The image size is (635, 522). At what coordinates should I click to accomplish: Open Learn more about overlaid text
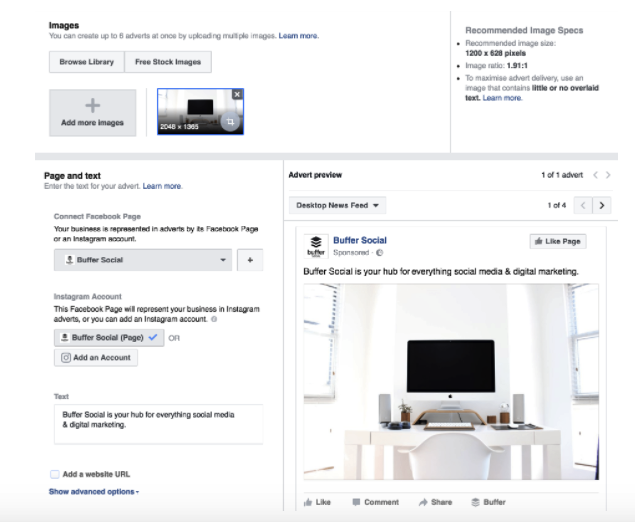pyautogui.click(x=502, y=98)
